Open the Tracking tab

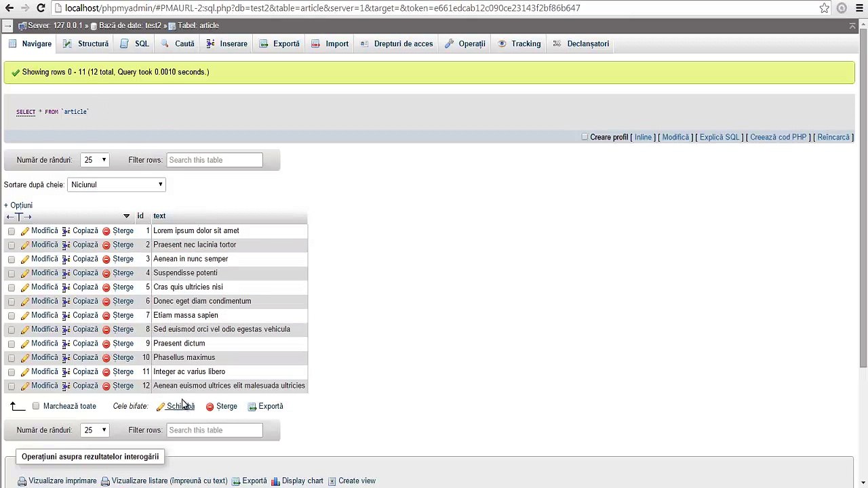click(x=519, y=43)
